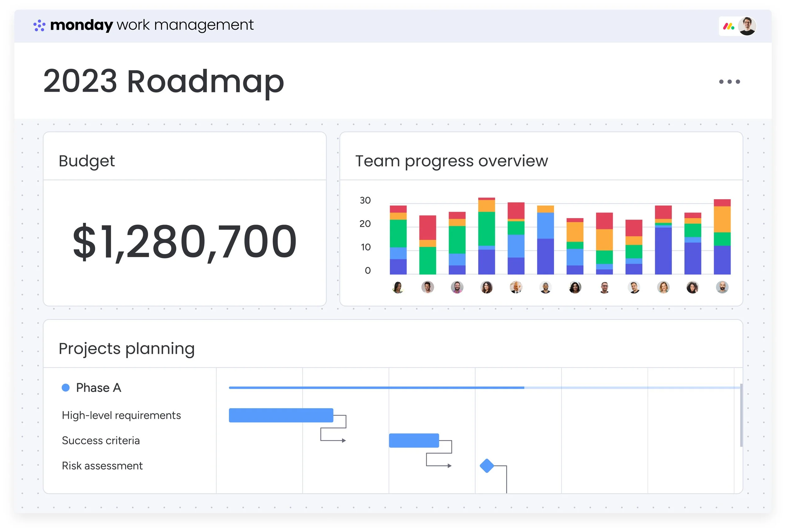Open the High-level requirements task
Viewport: 786px width, 532px height.
(121, 415)
